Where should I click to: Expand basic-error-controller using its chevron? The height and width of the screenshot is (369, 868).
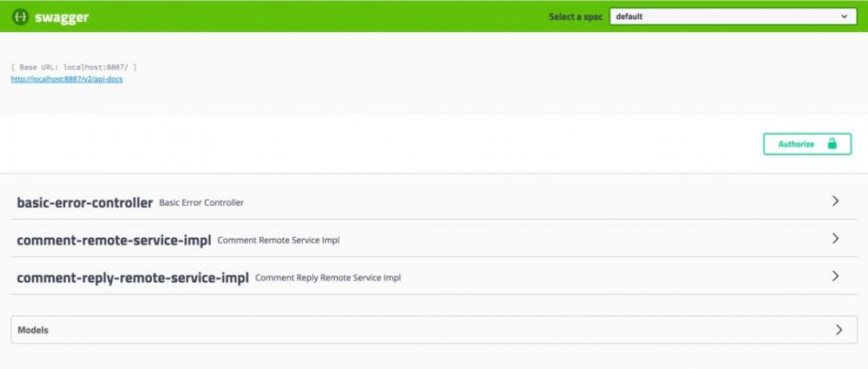836,201
